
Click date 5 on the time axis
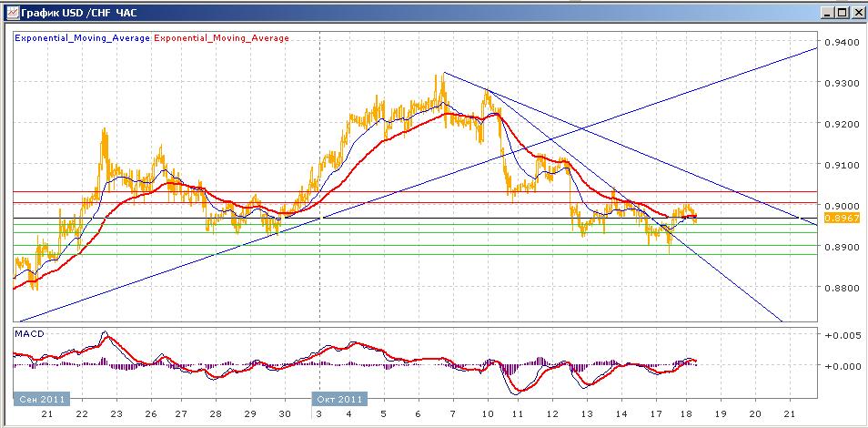point(383,414)
